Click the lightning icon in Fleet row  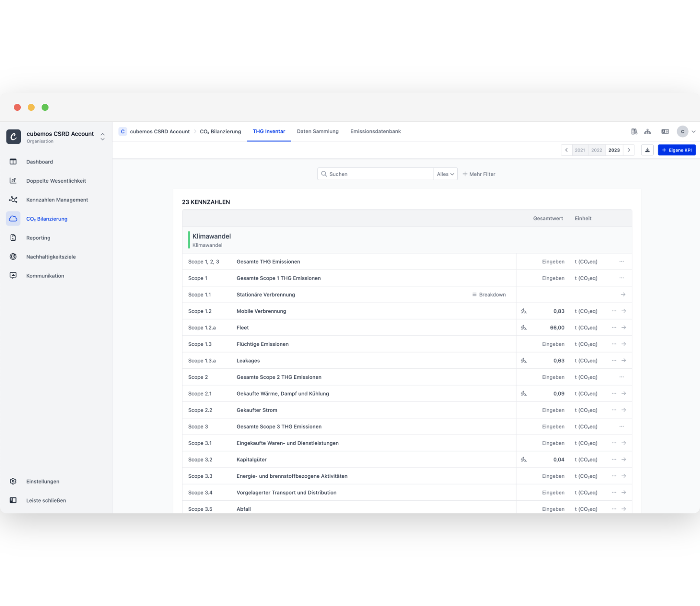point(524,328)
